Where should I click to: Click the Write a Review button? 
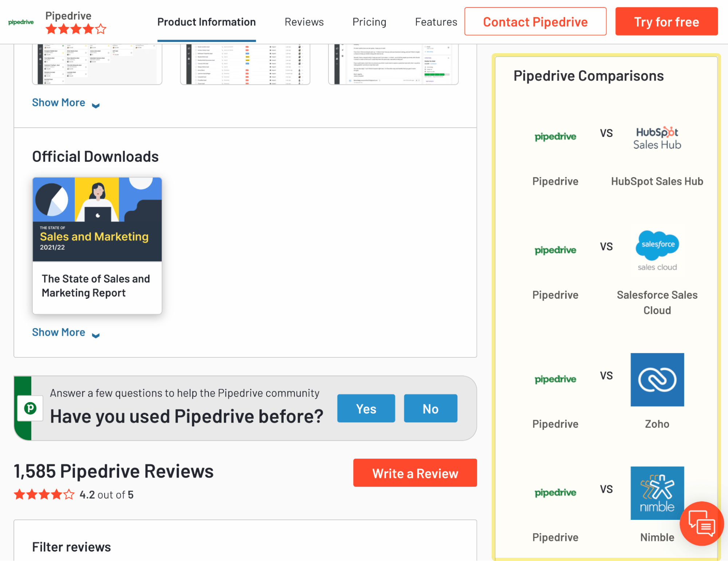[x=415, y=472]
